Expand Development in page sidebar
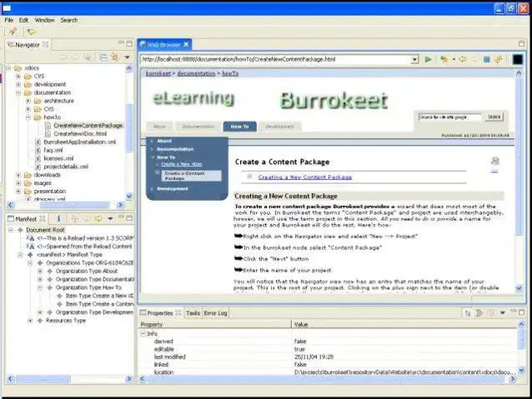The height and width of the screenshot is (399, 532). pos(152,189)
